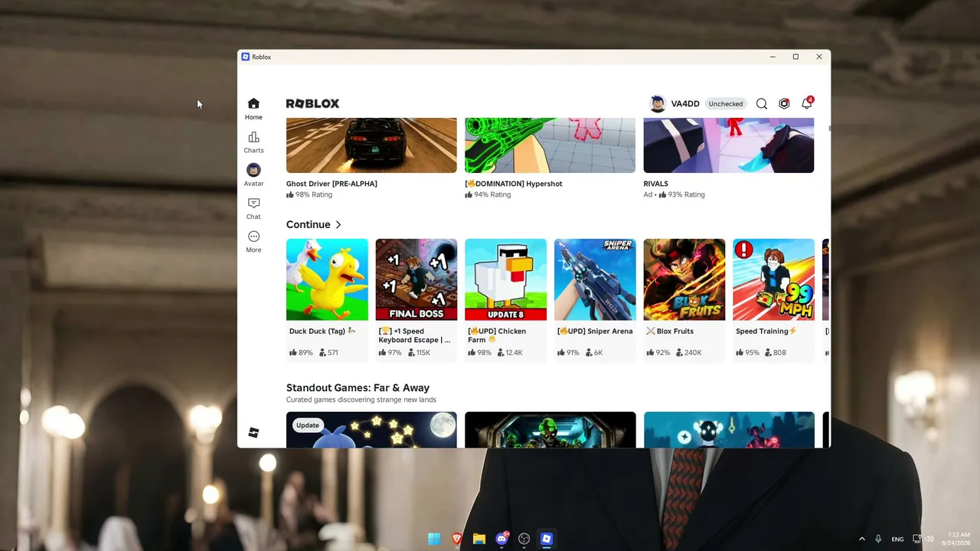Image resolution: width=980 pixels, height=551 pixels.
Task: Launch Brave browser from the taskbar
Action: tap(457, 539)
